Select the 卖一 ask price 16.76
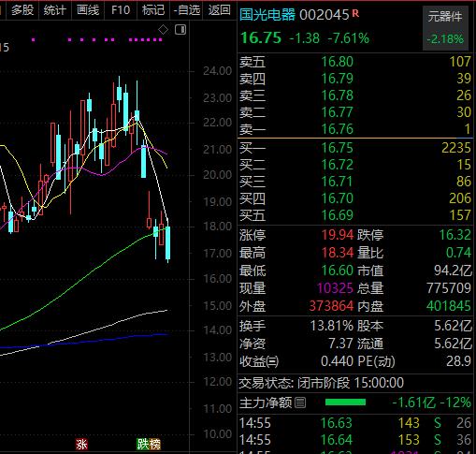 [338, 129]
